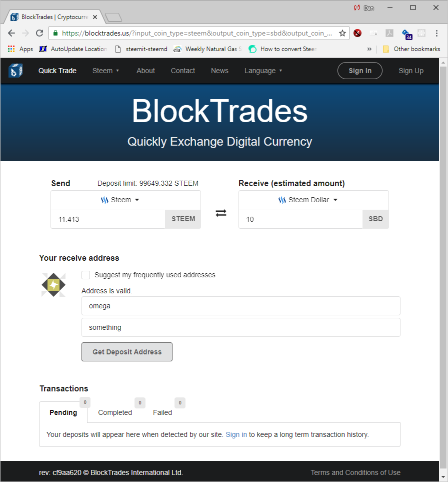This screenshot has height=482, width=448.
Task: Click the green padlock secure site icon
Action: 55,33
